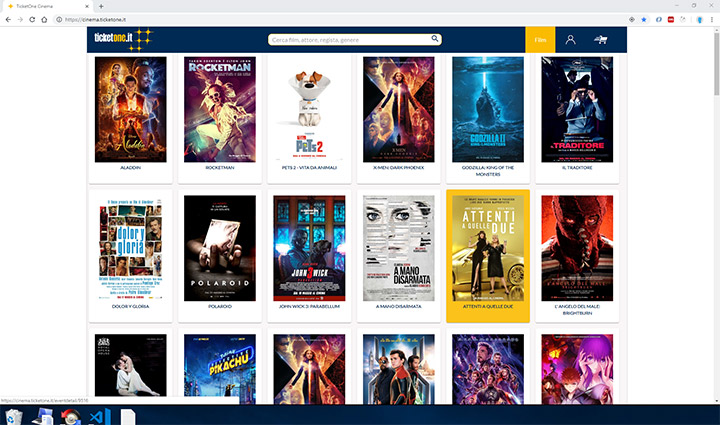Click DOLOR Y GLORIA title text
Image resolution: width=720 pixels, height=425 pixels.
coord(130,307)
